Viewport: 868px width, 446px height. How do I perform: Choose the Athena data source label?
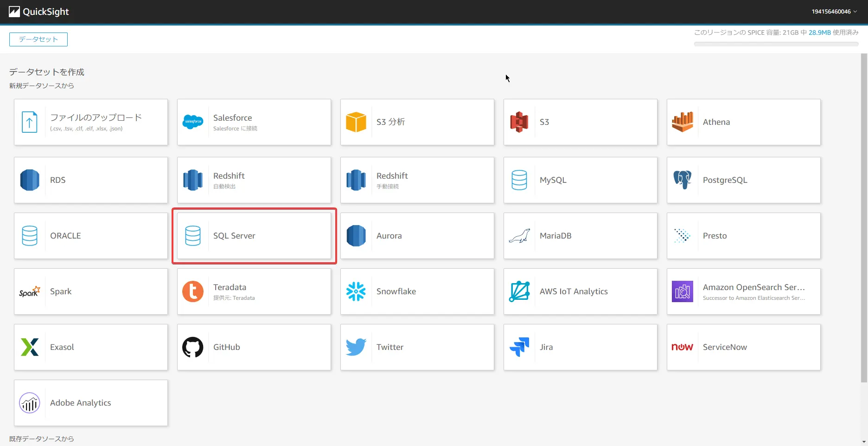tap(716, 122)
